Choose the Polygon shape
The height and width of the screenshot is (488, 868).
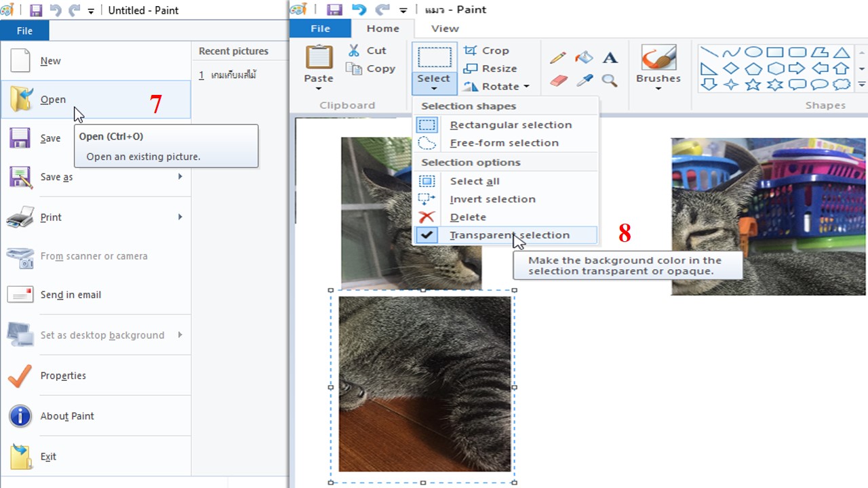click(x=819, y=52)
